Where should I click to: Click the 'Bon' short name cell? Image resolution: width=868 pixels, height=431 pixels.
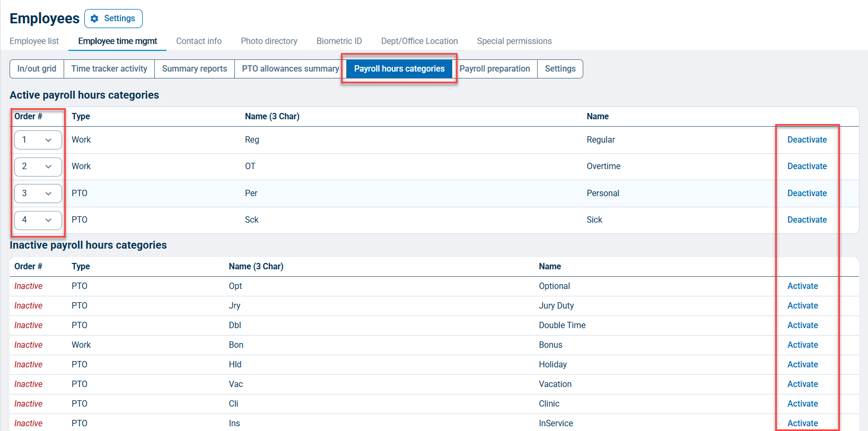[x=236, y=345]
